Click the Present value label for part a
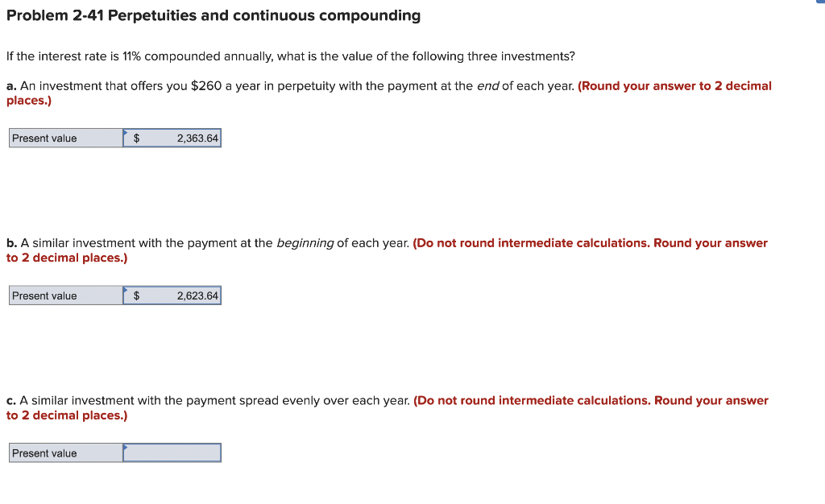 click(43, 138)
